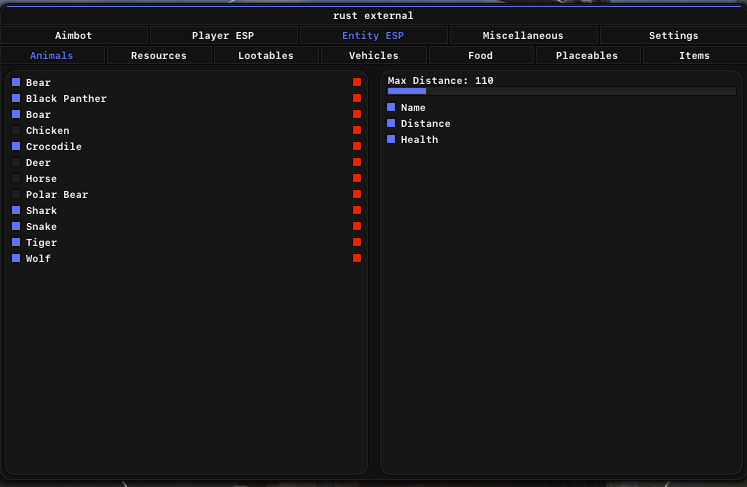Toggle the Name display checkbox

pos(391,107)
